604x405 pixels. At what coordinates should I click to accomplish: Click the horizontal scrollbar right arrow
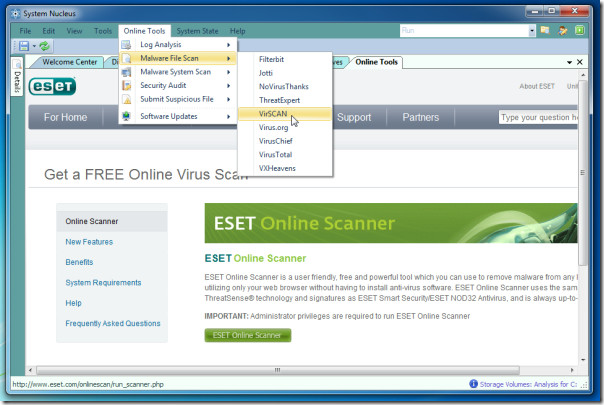pyautogui.click(x=572, y=370)
